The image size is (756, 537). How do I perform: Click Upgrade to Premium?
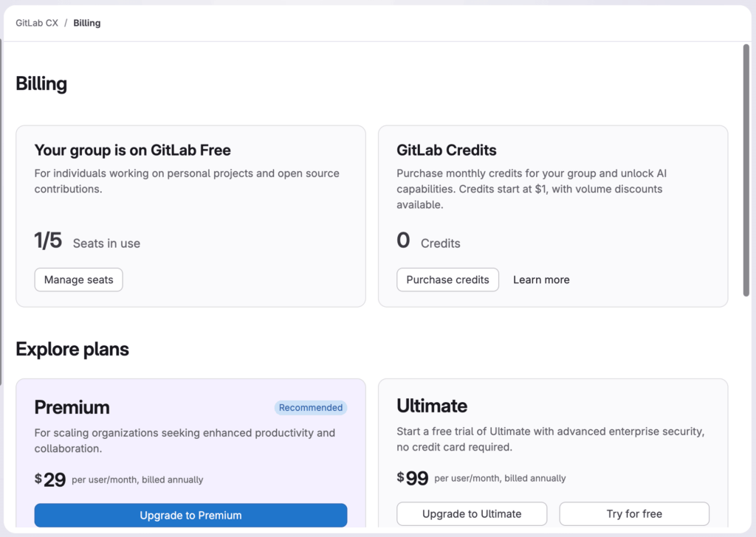(x=190, y=515)
